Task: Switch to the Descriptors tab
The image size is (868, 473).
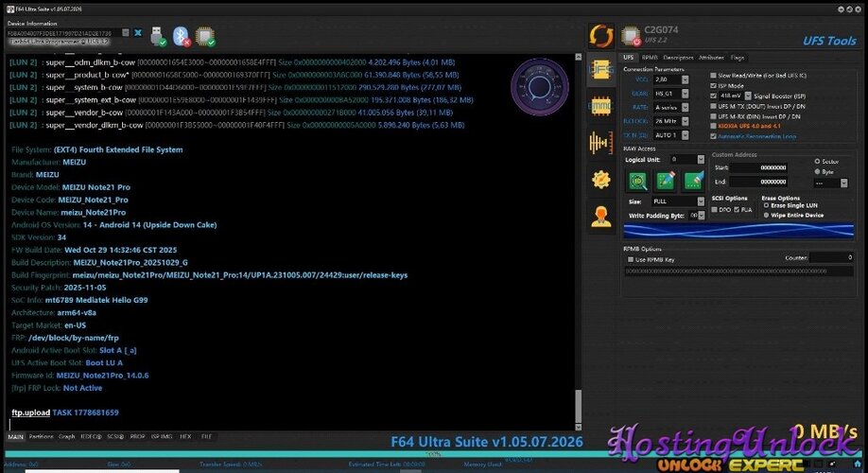Action: coord(678,58)
